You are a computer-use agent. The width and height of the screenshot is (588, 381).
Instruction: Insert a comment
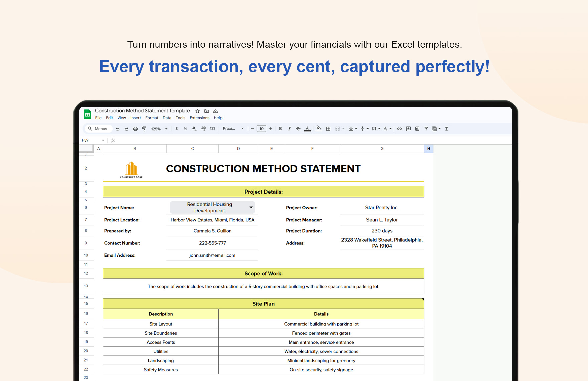408,129
